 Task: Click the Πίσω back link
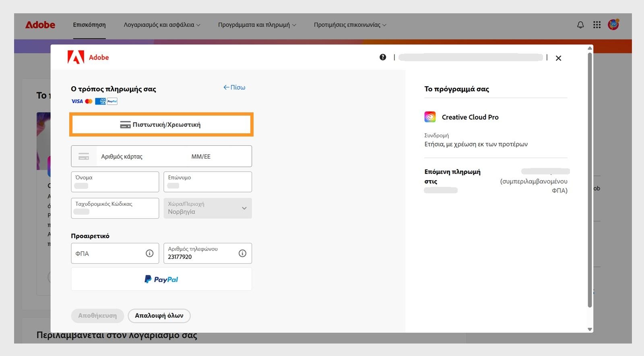click(x=234, y=87)
